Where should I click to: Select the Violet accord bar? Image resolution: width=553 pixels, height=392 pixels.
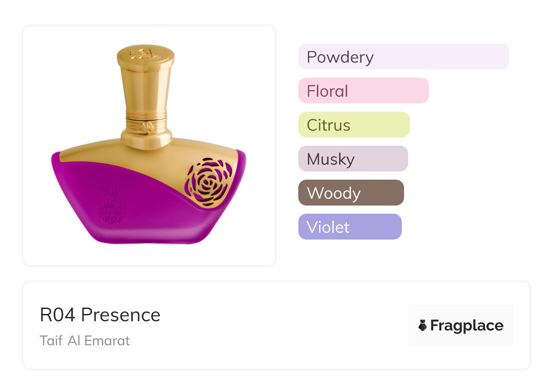point(350,227)
